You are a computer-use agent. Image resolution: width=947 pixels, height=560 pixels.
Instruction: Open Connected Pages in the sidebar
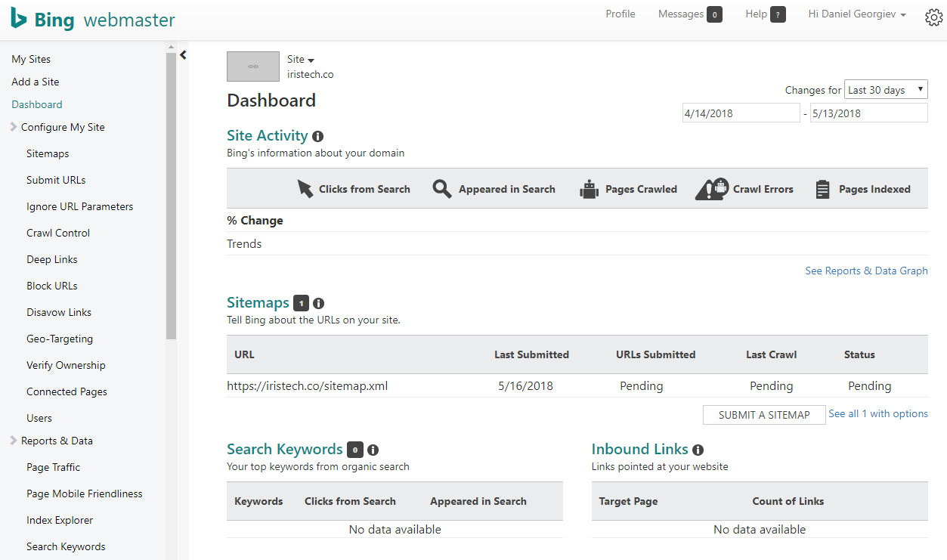pos(67,391)
